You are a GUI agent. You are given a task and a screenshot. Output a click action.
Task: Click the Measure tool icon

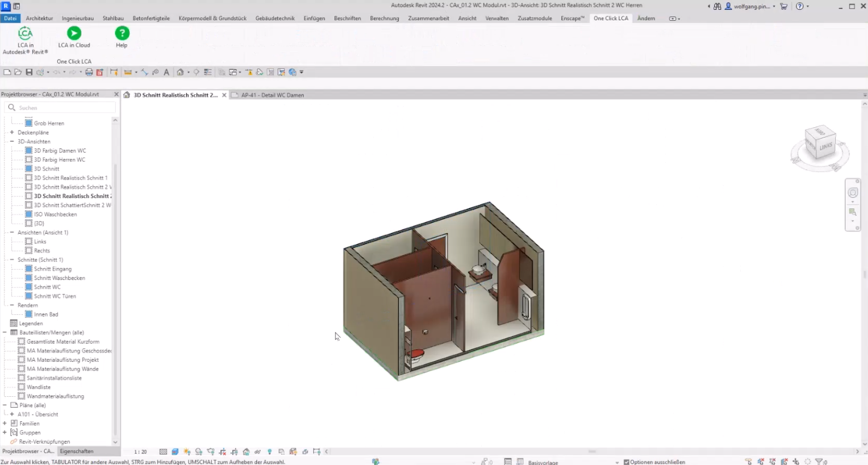tap(128, 72)
